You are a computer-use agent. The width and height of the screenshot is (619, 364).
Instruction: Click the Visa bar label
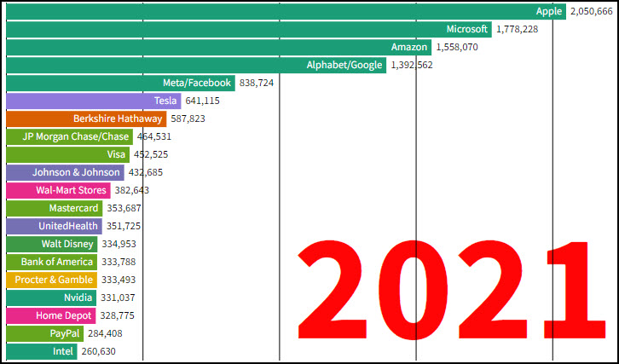pos(116,154)
